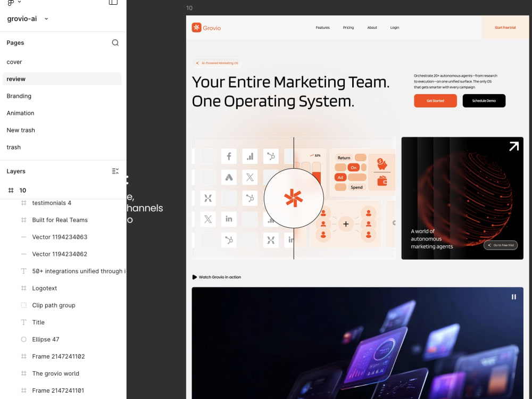Screen dimensions: 532x399
Task: Click the wallet icon
Action: click(383, 181)
